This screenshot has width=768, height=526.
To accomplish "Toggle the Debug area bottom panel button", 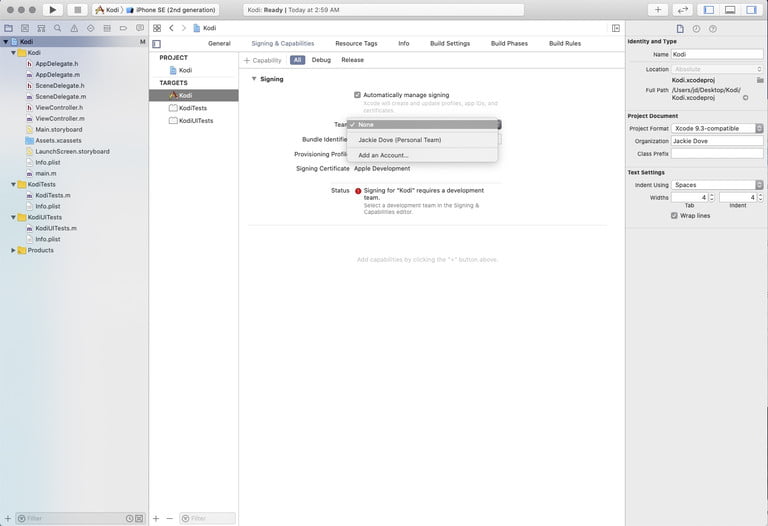I will pos(730,10).
